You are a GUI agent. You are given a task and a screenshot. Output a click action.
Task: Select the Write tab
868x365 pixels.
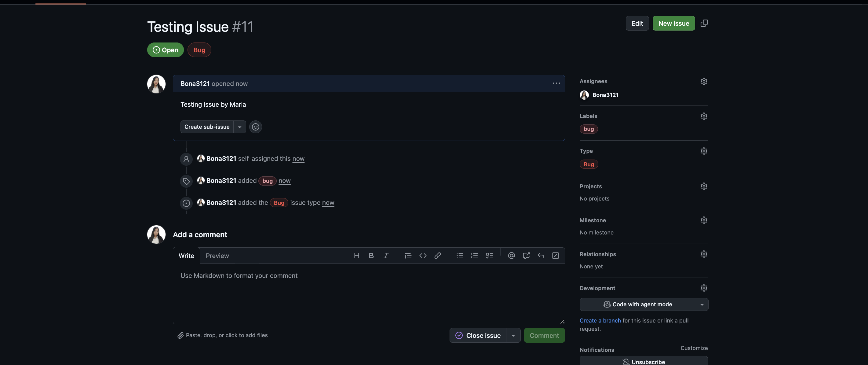tap(186, 256)
